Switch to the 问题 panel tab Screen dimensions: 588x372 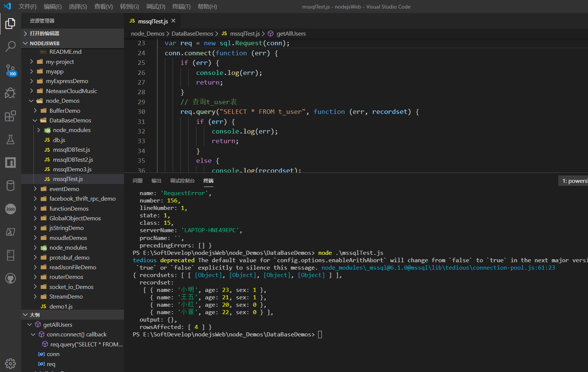(x=137, y=181)
